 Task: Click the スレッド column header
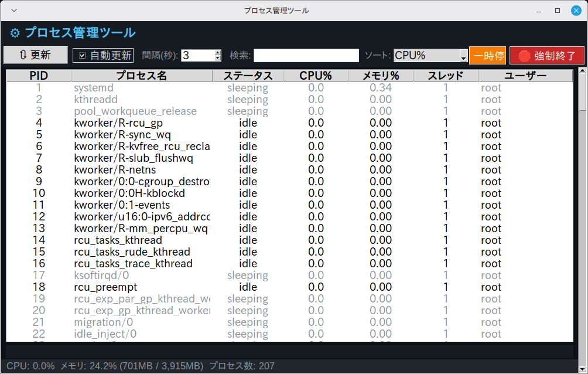(x=446, y=76)
